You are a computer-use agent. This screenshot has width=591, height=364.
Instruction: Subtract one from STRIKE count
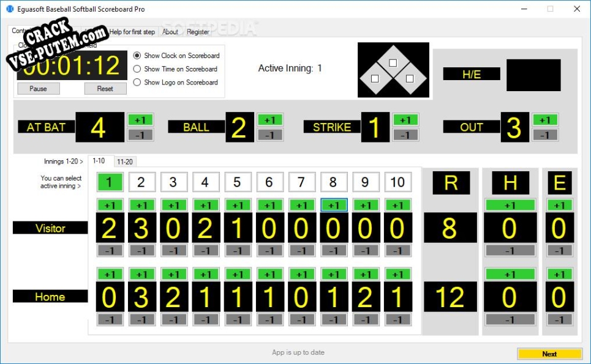pos(405,135)
